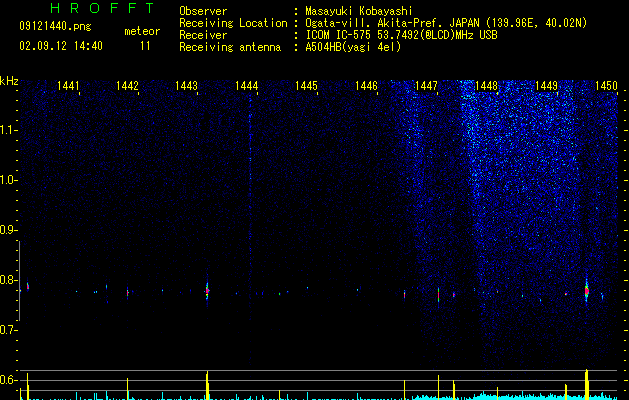Click the 'meteor' label
This screenshot has width=629, height=400.
coord(142,31)
